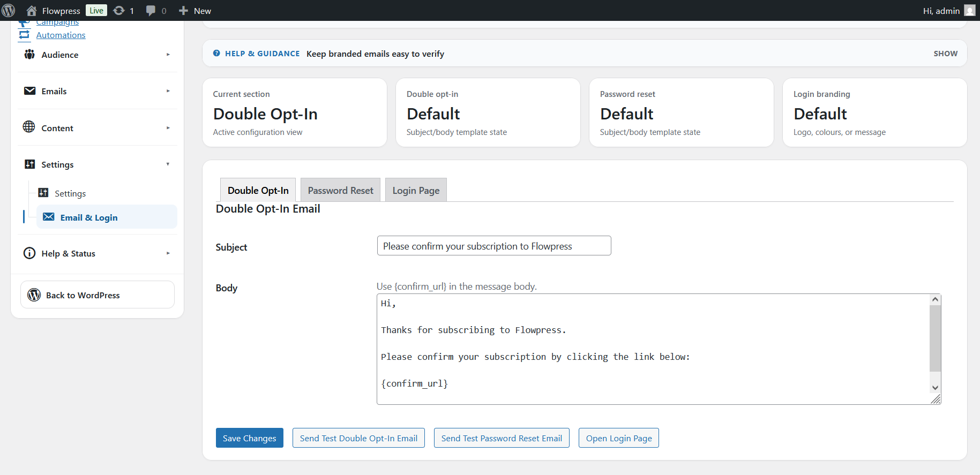Click the Live status badge

pos(96,11)
